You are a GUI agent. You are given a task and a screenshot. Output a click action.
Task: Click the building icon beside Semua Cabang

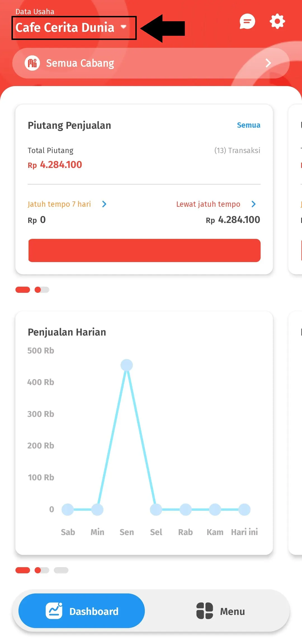[33, 63]
